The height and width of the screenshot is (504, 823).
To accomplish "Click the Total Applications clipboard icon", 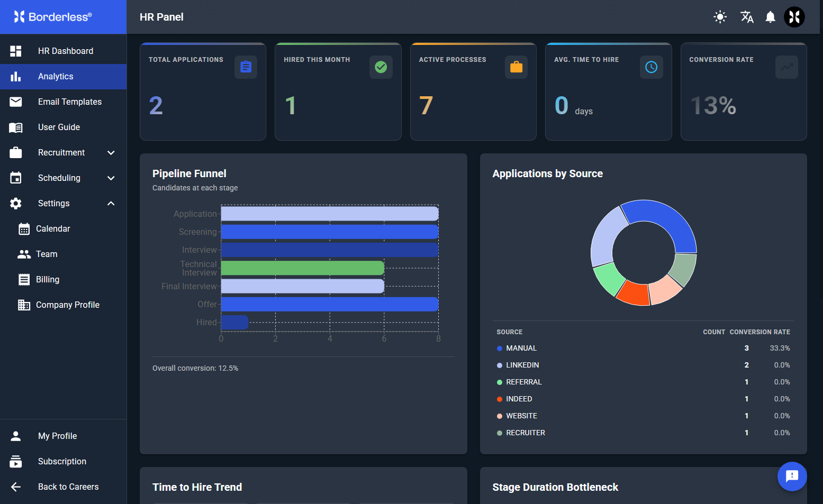I will (x=246, y=67).
